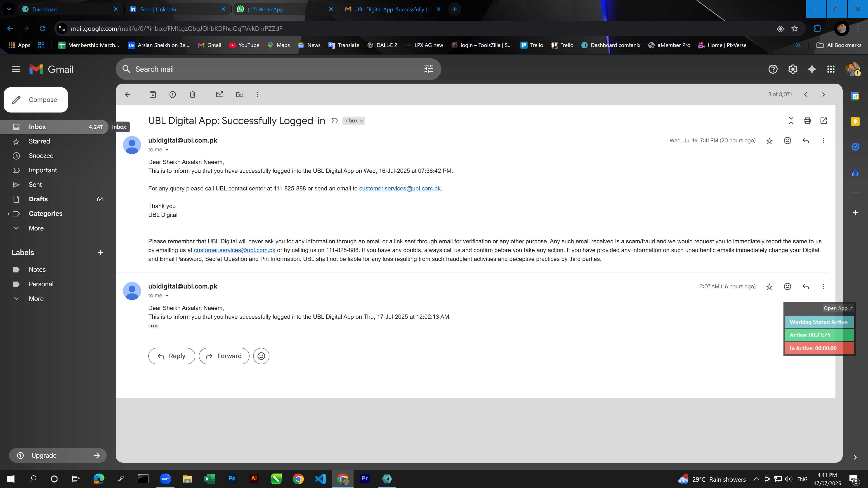The image size is (868, 488).
Task: Show advanced search options
Action: coord(428,69)
